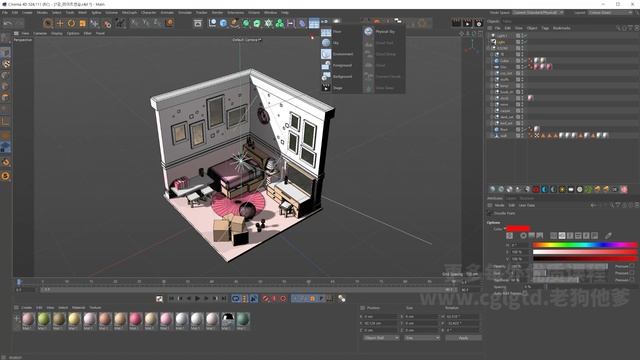The width and height of the screenshot is (640, 360).
Task: Toggle enable checkmark on Disc row
Action: [526, 67]
